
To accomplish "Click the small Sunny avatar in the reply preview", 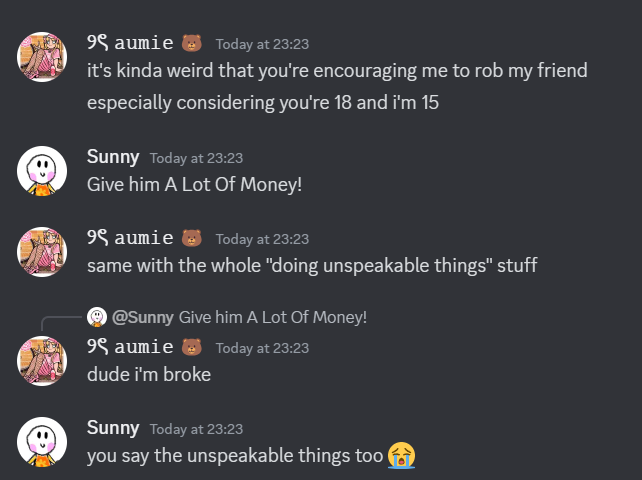I will tap(97, 317).
